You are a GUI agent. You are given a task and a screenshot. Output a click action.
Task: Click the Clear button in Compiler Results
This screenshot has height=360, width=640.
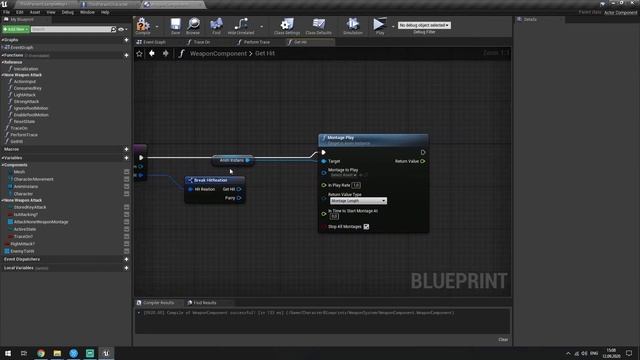pos(503,340)
